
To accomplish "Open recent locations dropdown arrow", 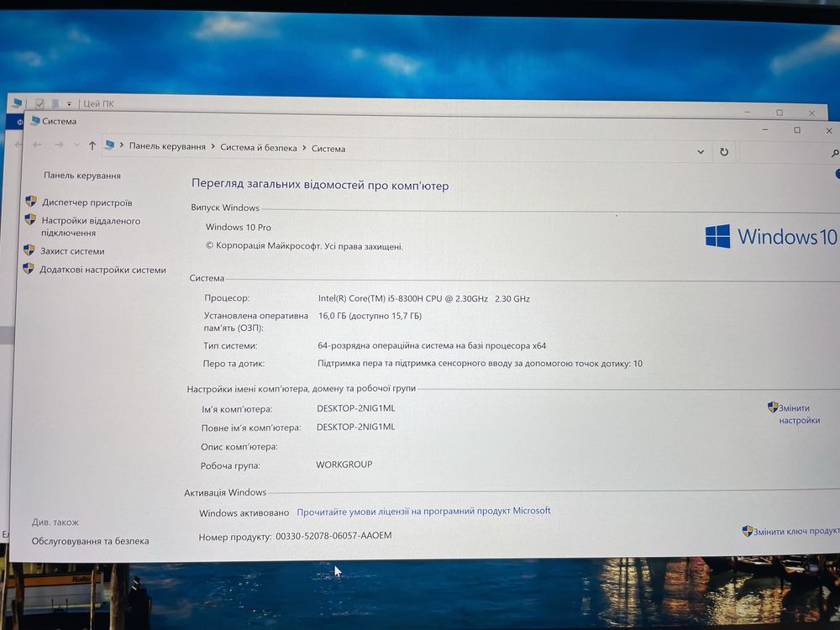I will coord(76,145).
